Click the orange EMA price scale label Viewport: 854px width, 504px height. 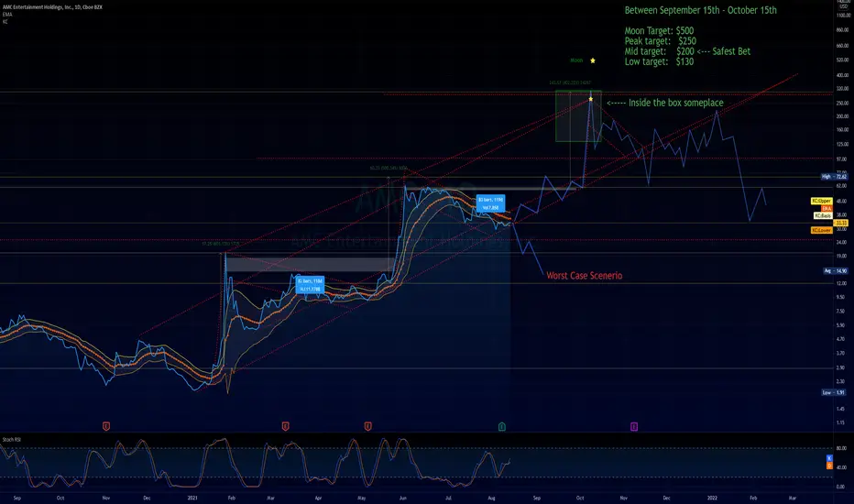click(x=827, y=208)
